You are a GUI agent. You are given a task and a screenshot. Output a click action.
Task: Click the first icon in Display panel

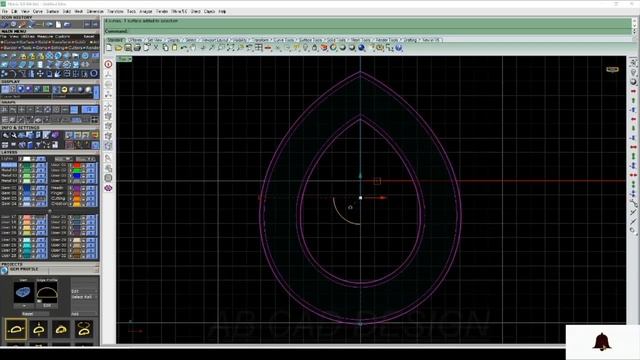click(x=5, y=89)
